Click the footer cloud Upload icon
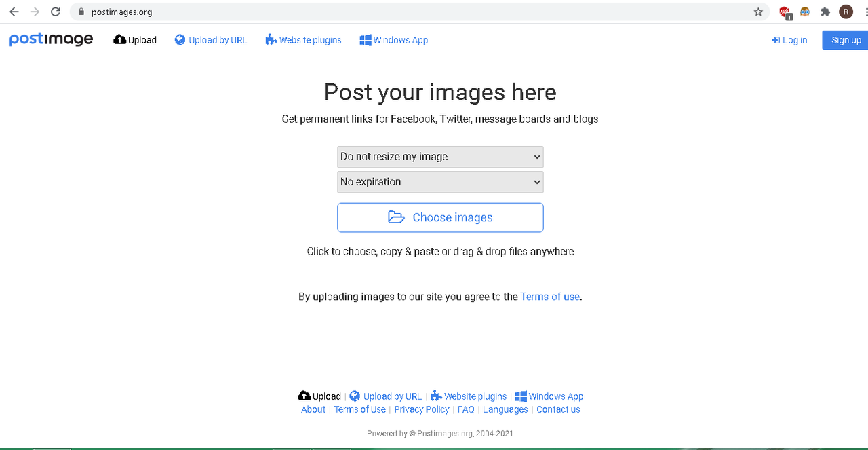Viewport: 868px width, 450px height. pos(304,396)
